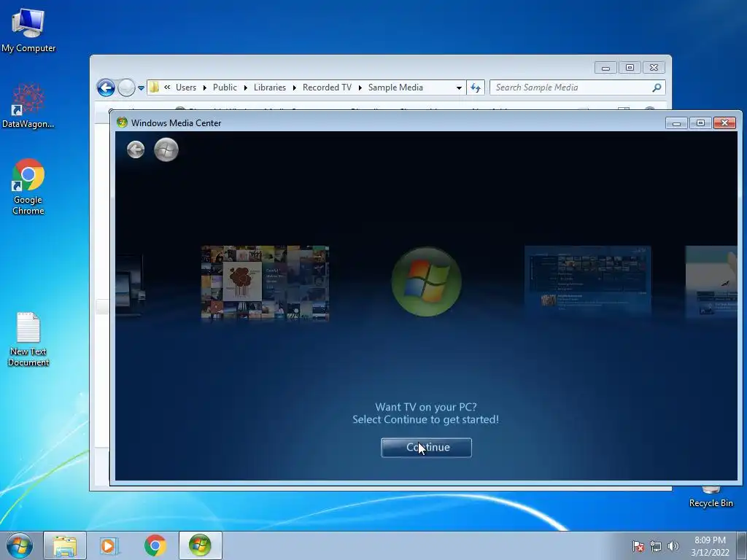Click Explorer forward navigation button
Screen dimensions: 747x560
tap(126, 87)
